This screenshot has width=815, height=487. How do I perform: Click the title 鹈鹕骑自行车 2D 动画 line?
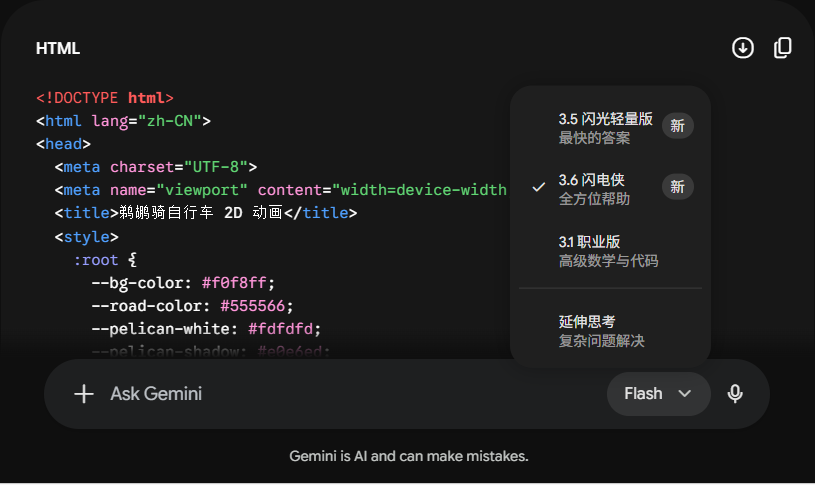[x=206, y=213]
